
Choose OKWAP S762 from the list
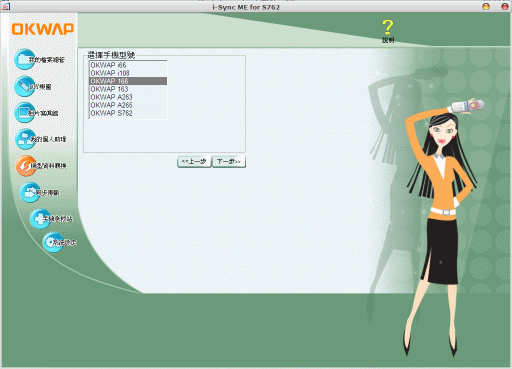128,113
